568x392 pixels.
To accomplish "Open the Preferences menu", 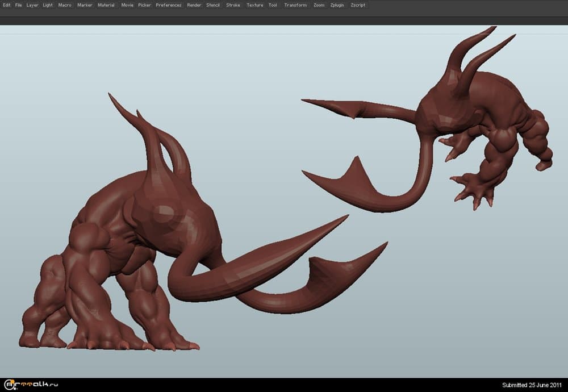I will 169,5.
